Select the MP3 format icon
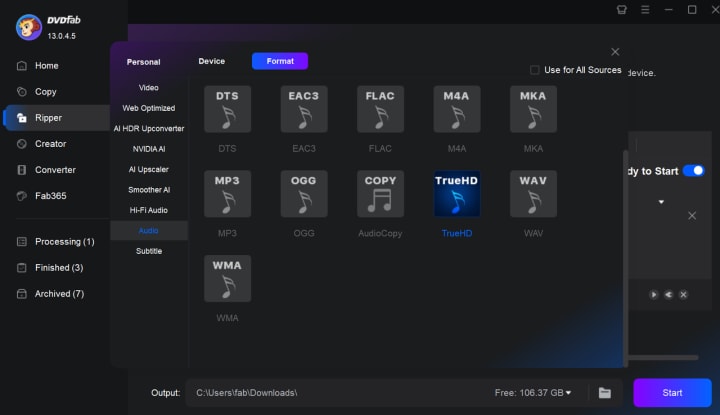 pyautogui.click(x=227, y=194)
